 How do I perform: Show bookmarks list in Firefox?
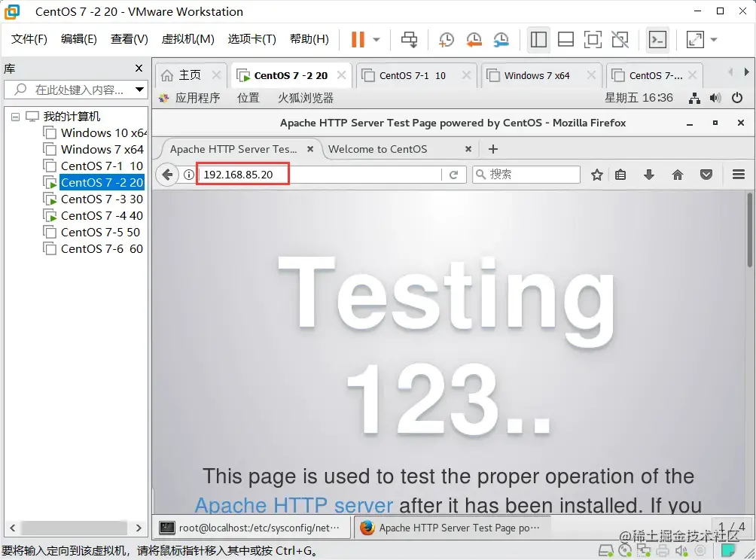(620, 175)
